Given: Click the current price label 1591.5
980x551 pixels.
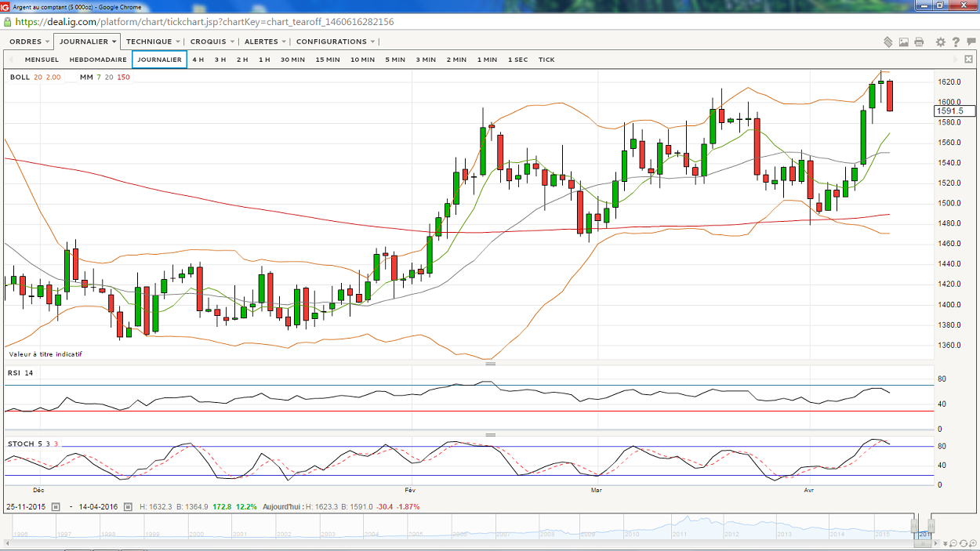Looking at the screenshot, I should tap(955, 111).
